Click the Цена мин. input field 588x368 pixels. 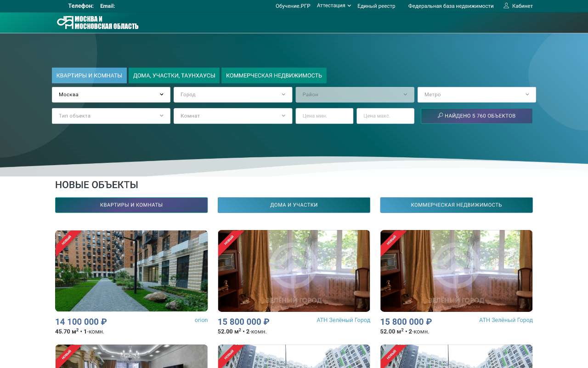(324, 116)
